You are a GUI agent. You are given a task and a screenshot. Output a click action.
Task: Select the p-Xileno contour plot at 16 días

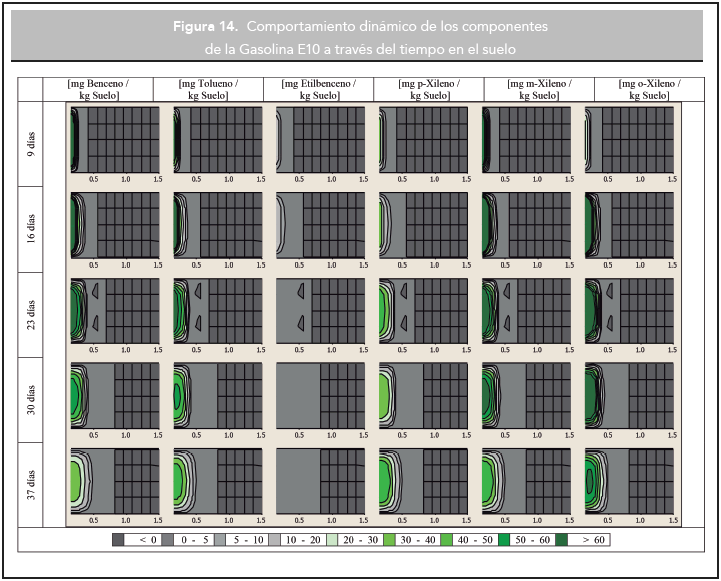tap(424, 225)
